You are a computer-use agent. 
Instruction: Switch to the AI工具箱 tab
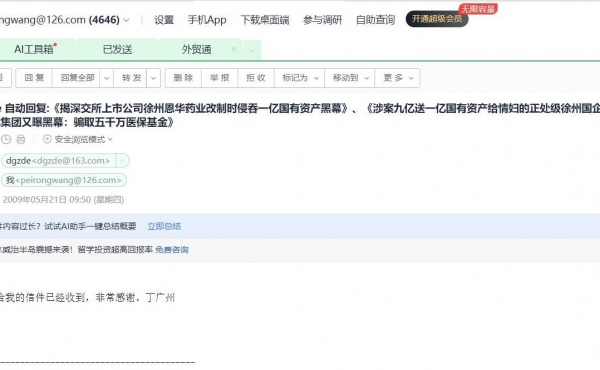[x=35, y=49]
